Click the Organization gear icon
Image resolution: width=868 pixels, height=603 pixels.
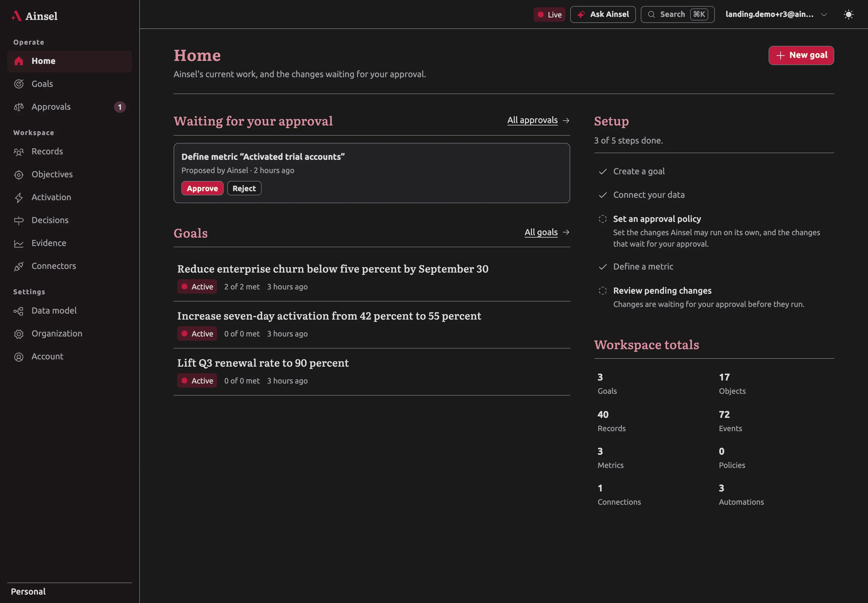19,334
